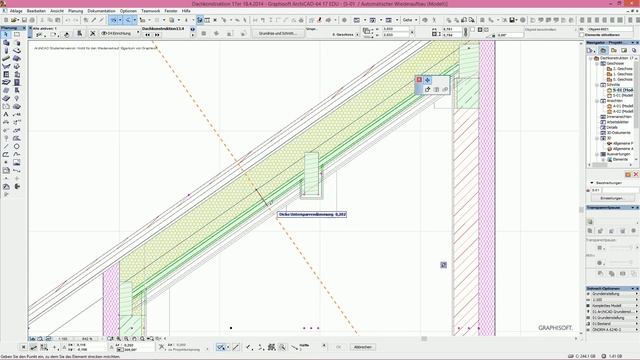Toggle the blue trace reference toolbar button
640x360 pixels.
(200, 20)
